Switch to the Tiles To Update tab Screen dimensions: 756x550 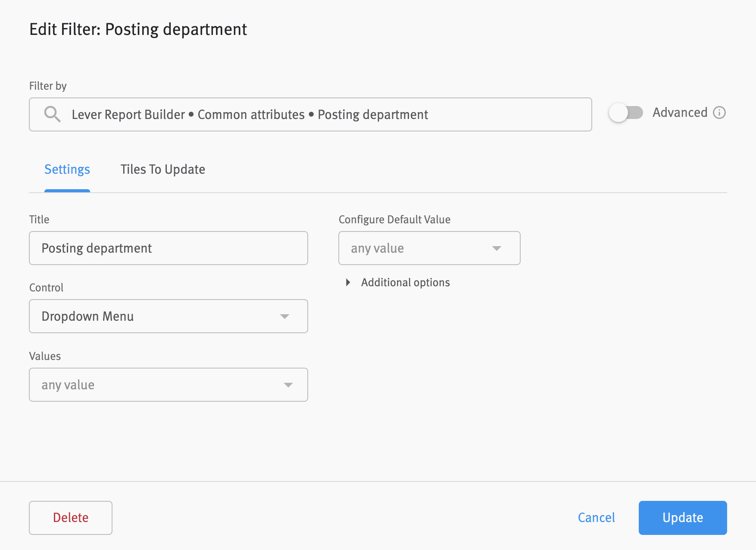[x=162, y=169]
